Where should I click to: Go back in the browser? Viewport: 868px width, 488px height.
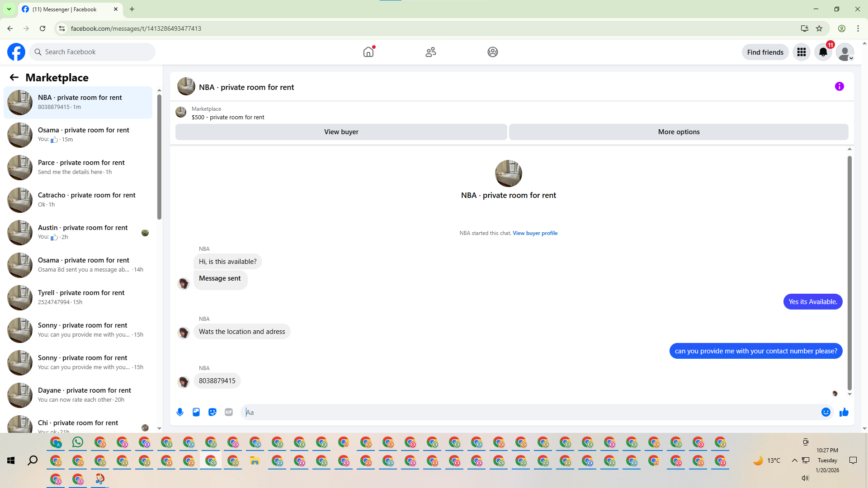(x=10, y=28)
